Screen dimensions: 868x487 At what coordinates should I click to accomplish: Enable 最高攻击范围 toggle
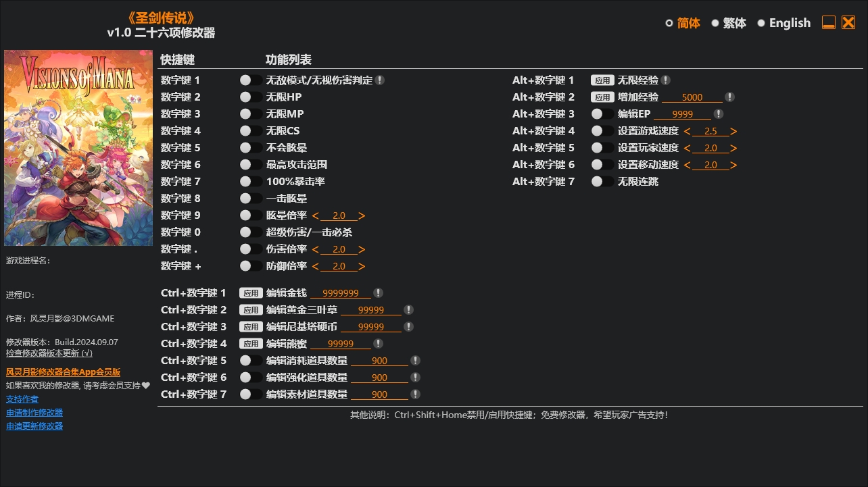251,165
